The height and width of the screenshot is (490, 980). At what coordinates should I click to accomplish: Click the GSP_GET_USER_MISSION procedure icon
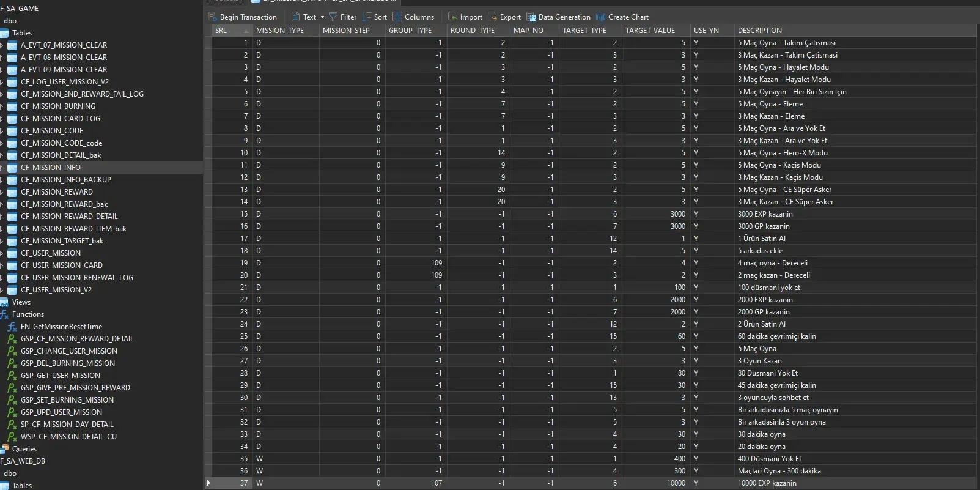[x=12, y=376]
